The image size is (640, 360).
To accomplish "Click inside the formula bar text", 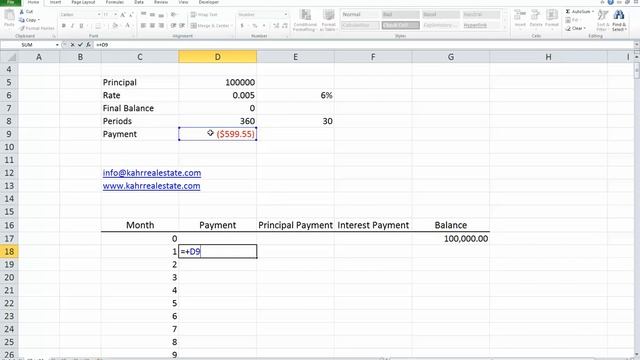I will tap(102, 45).
